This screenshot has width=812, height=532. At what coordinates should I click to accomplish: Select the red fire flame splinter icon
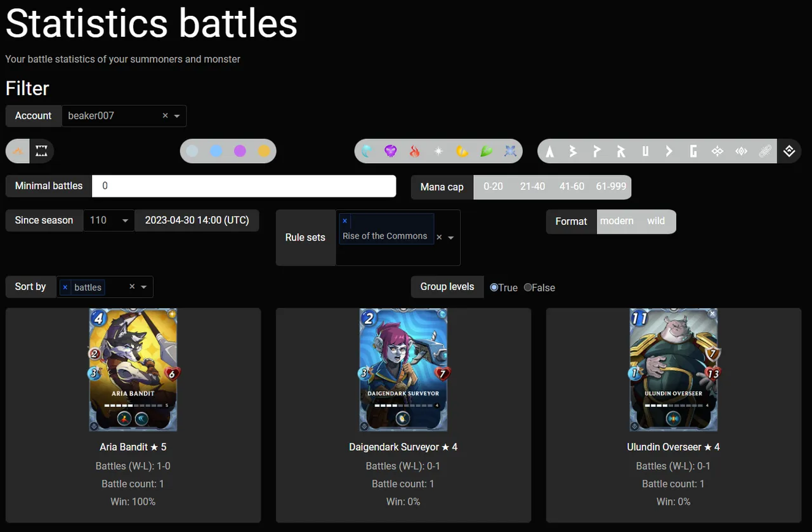(x=415, y=151)
